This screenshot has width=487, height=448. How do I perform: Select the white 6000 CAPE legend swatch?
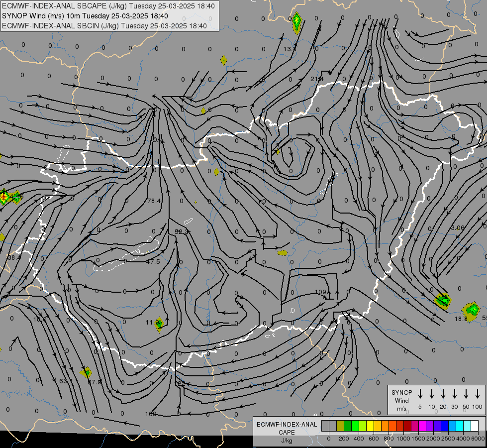[x=475, y=426]
